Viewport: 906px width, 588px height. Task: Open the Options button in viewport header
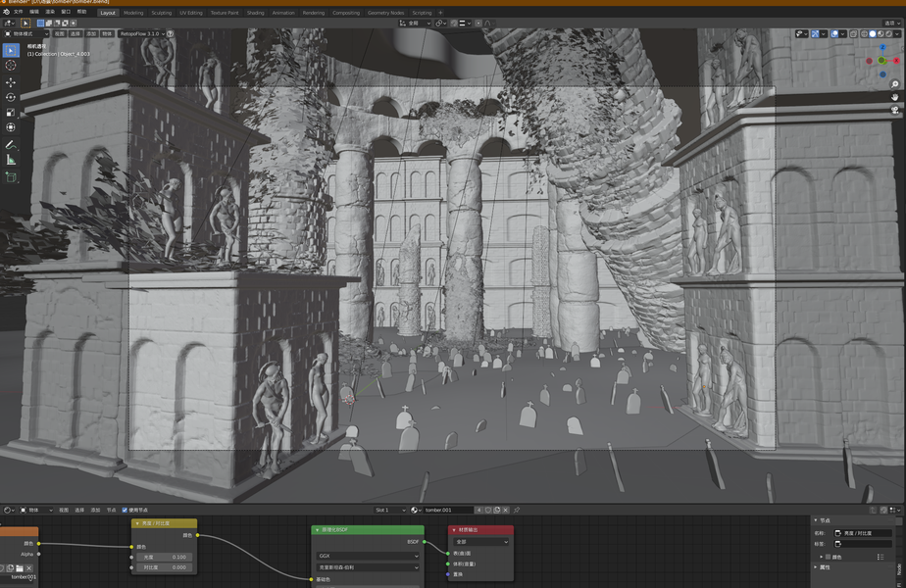(x=892, y=24)
